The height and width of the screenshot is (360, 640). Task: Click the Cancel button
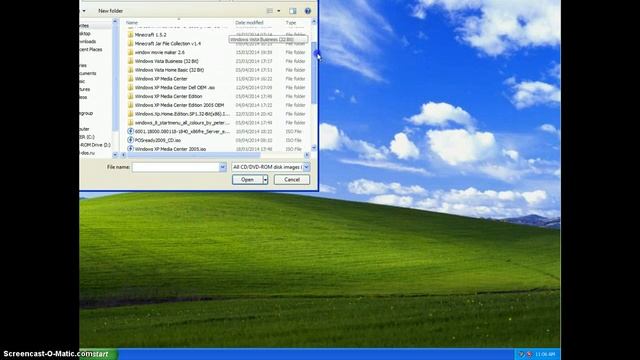pos(292,180)
